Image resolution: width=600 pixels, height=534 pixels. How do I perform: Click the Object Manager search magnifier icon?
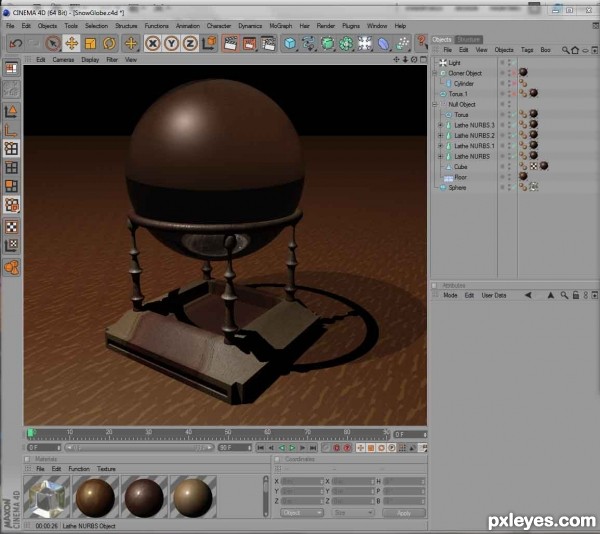click(x=565, y=50)
